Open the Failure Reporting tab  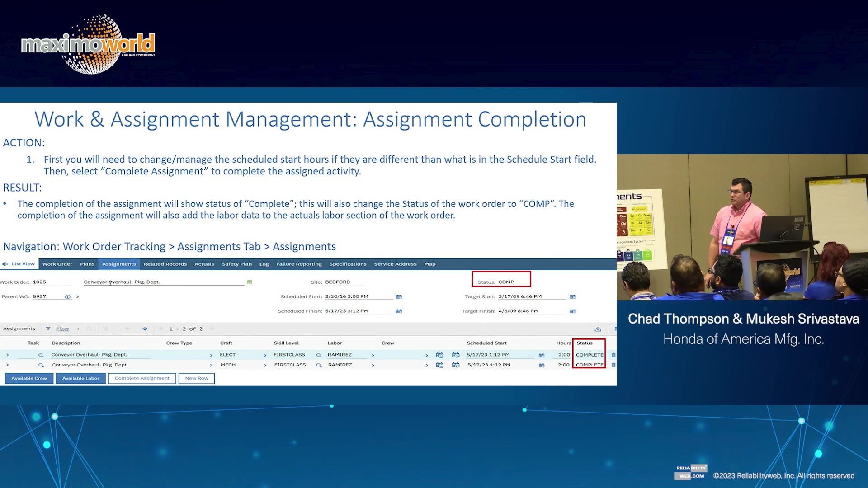coord(299,264)
